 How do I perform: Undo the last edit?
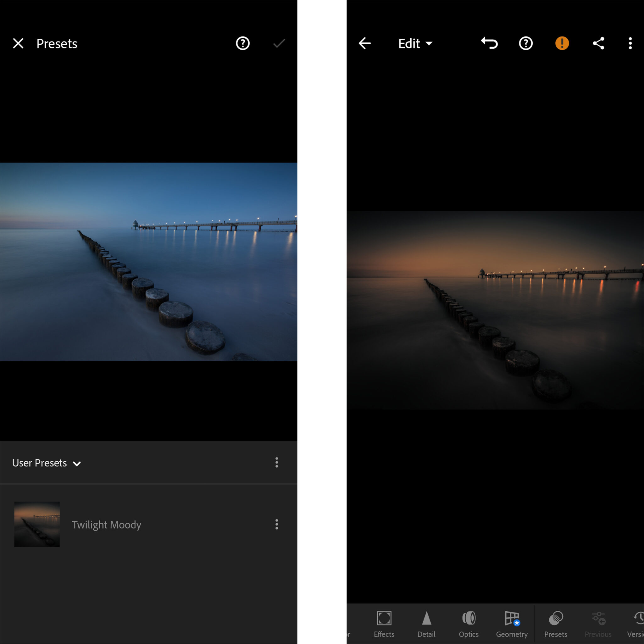(x=489, y=43)
